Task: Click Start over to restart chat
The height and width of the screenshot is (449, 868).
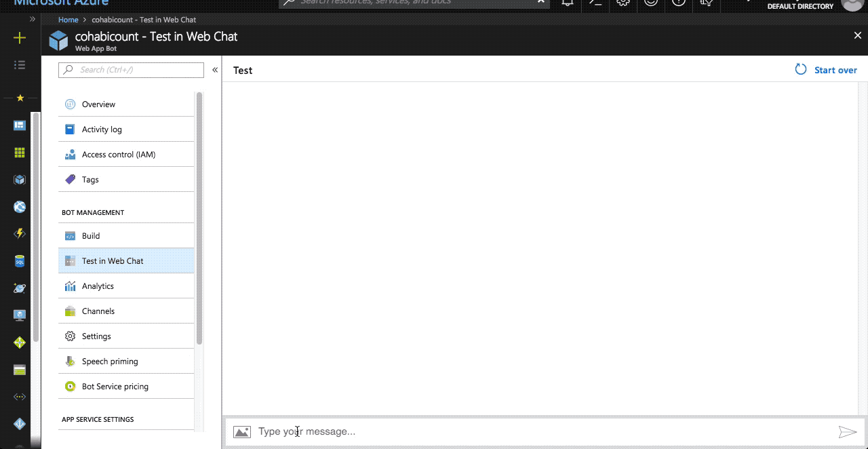Action: (826, 70)
